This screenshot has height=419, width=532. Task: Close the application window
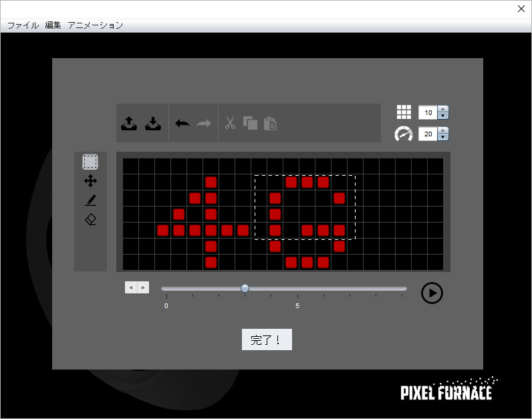coord(521,9)
